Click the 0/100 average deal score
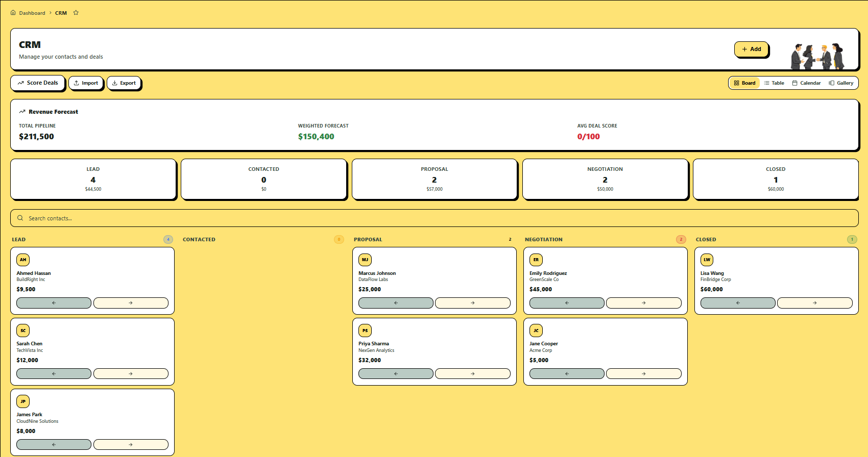This screenshot has width=868, height=457. click(x=589, y=137)
